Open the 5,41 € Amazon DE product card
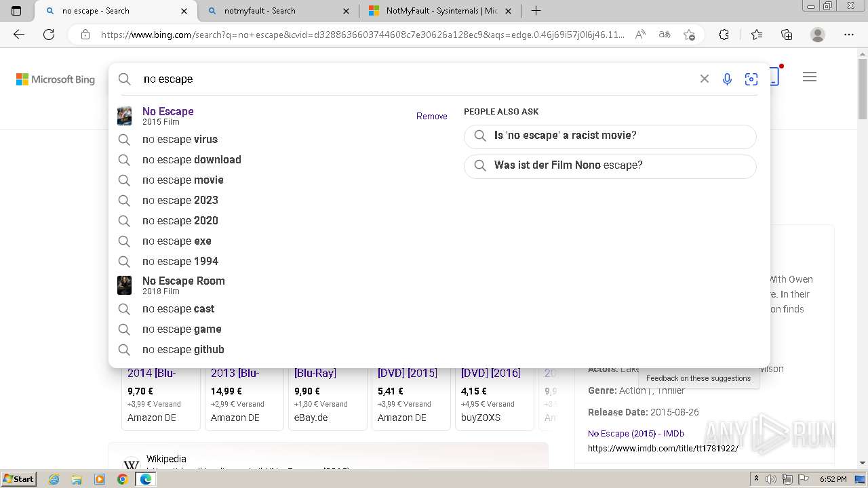The width and height of the screenshot is (868, 488). click(411, 399)
